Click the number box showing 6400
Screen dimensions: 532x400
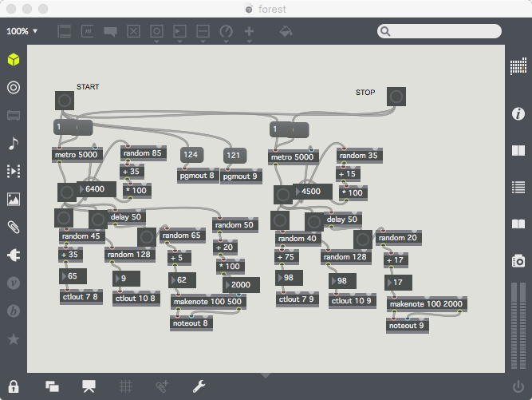(96, 189)
